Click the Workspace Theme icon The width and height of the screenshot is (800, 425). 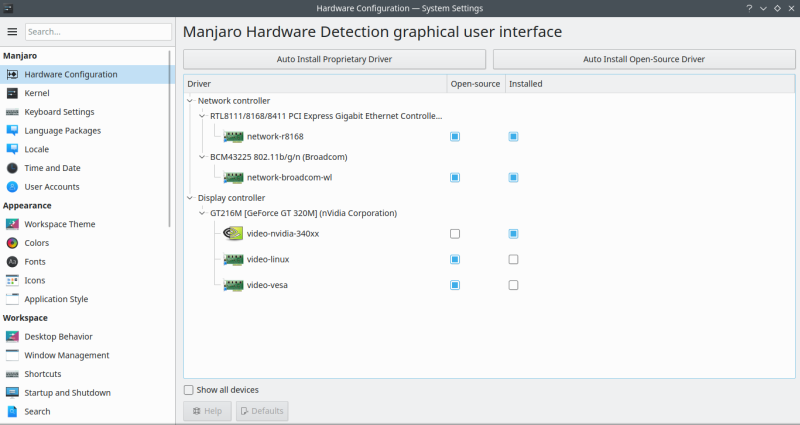[12, 224]
